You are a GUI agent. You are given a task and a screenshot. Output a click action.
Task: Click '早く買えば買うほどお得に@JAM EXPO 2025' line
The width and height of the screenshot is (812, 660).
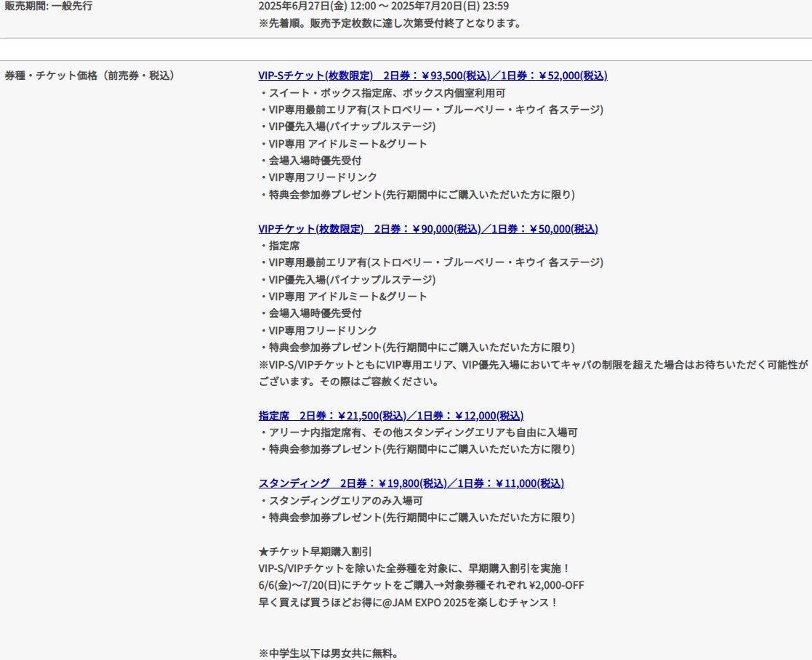408,603
